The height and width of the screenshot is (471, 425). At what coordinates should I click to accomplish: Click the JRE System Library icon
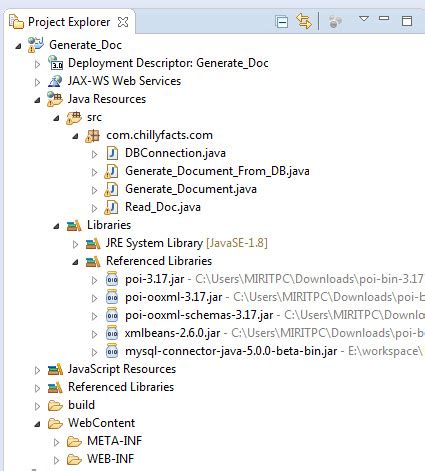pyautogui.click(x=93, y=244)
